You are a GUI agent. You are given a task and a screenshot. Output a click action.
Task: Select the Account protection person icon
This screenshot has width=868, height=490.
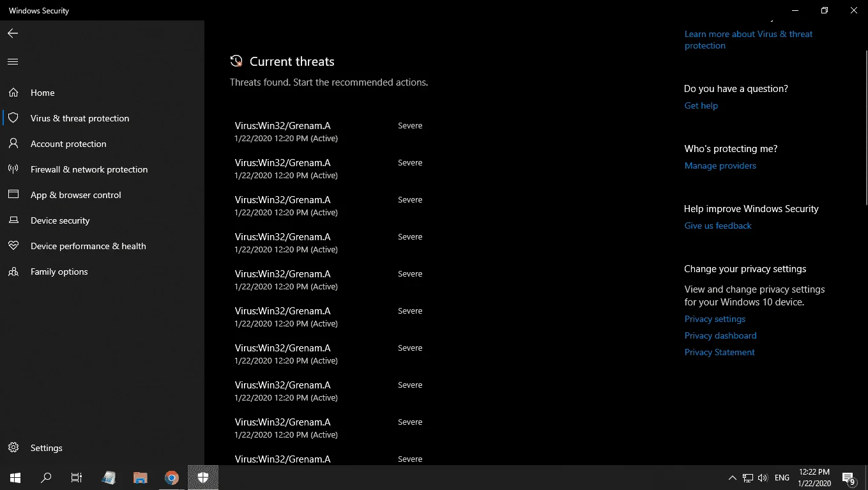coord(13,144)
